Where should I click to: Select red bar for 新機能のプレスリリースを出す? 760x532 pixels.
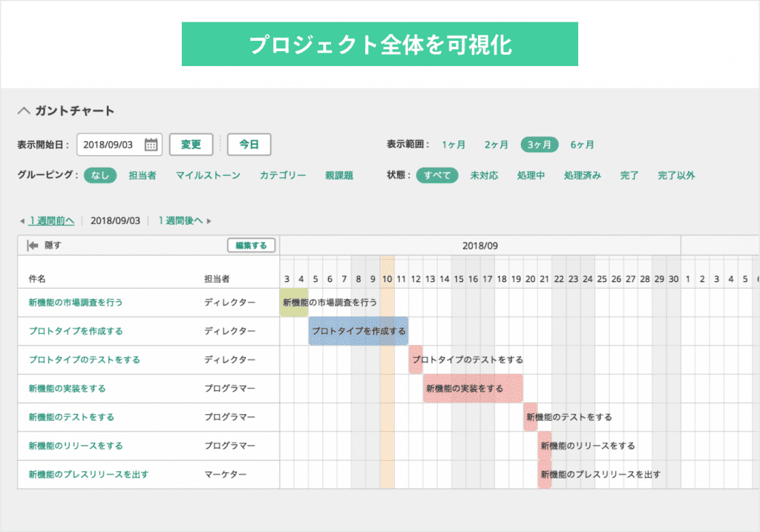click(545, 474)
